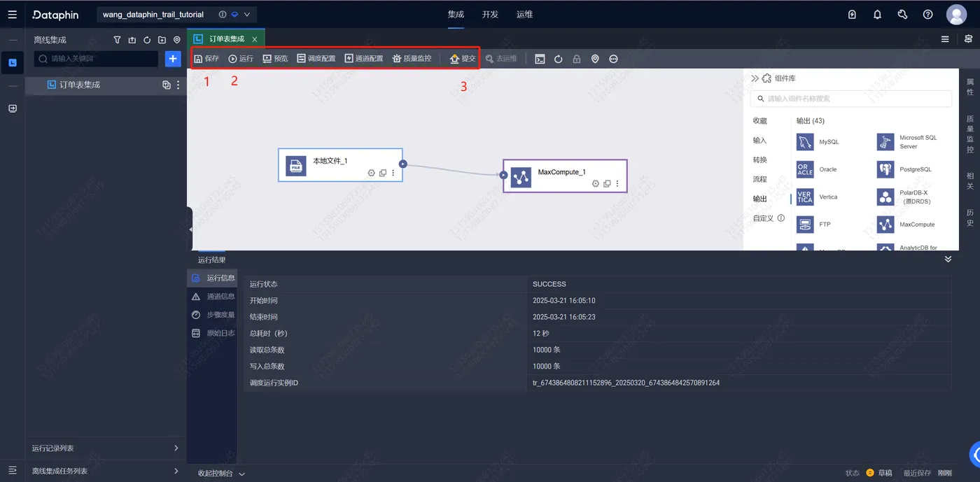Collapse the 组件库 component library panel
This screenshot has width=980, height=482.
pos(755,78)
